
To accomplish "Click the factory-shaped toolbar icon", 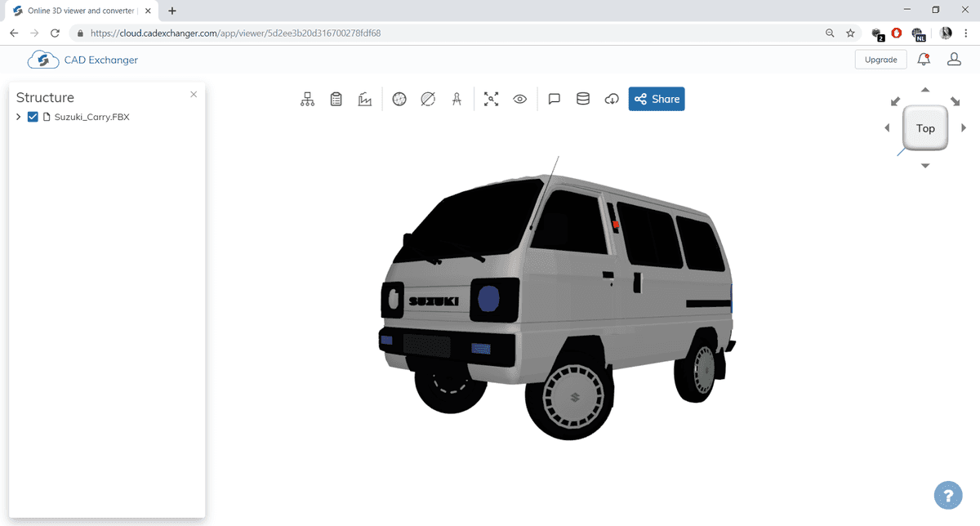I will pos(365,100).
